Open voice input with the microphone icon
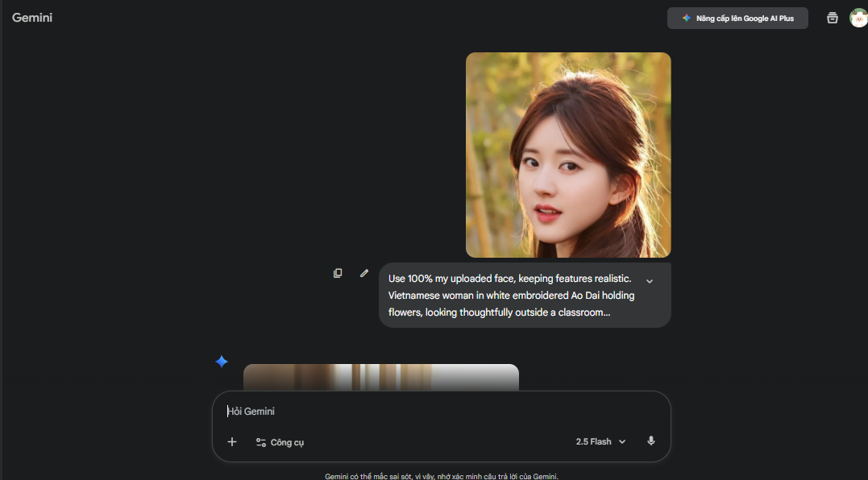 pos(651,441)
